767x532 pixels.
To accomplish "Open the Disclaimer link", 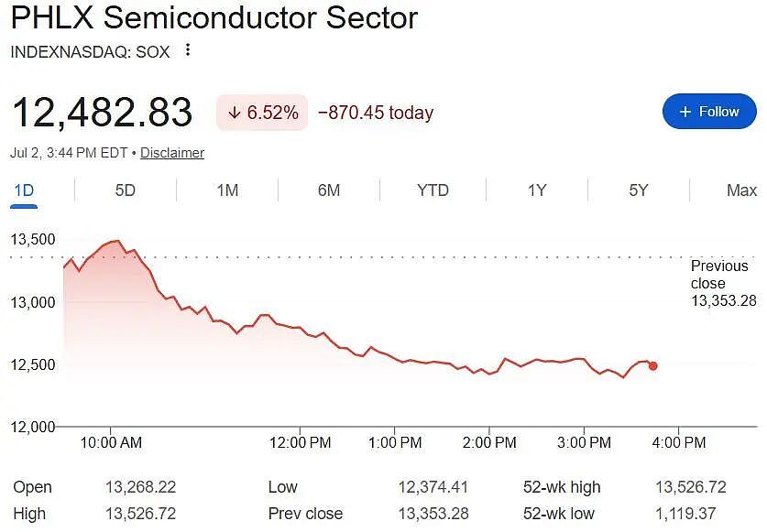I will point(172,153).
